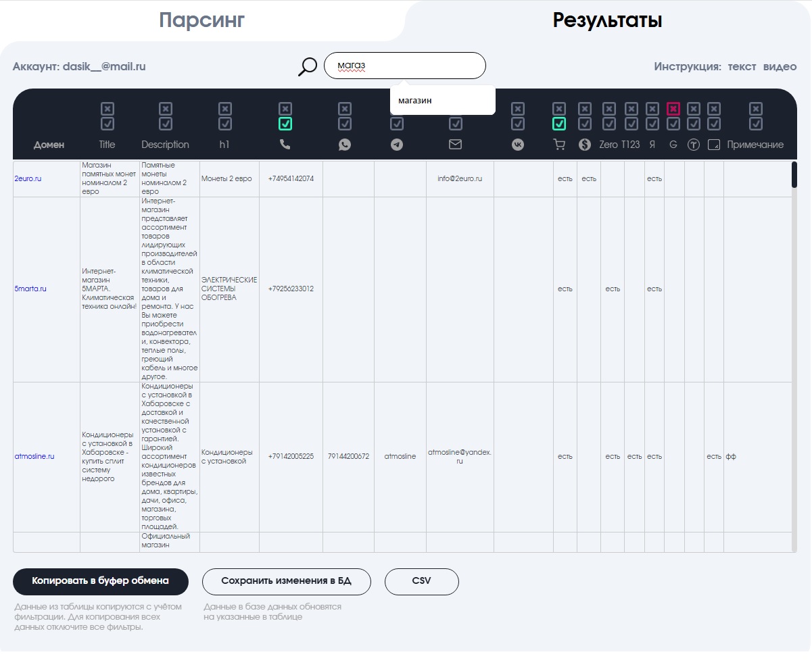Toggle X exclude filter above Title column
The height and width of the screenshot is (669, 812).
pos(108,109)
